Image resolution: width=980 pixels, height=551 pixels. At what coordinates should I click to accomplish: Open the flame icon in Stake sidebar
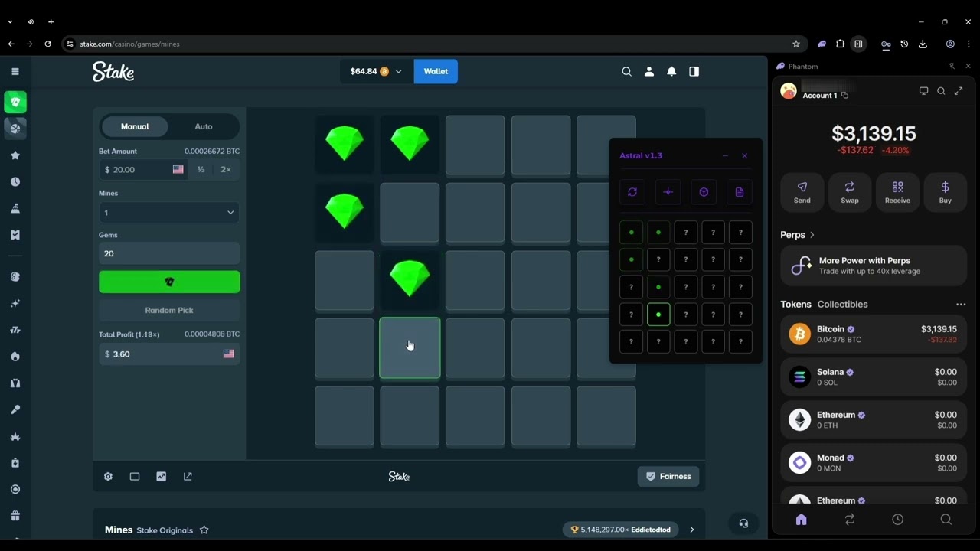[15, 357]
